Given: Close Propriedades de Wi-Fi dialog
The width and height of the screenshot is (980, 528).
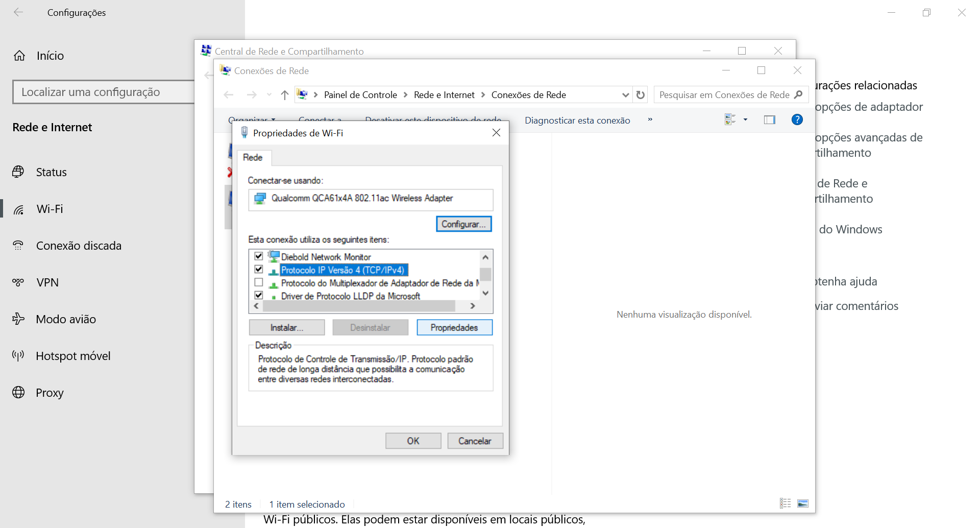Looking at the screenshot, I should 496,133.
